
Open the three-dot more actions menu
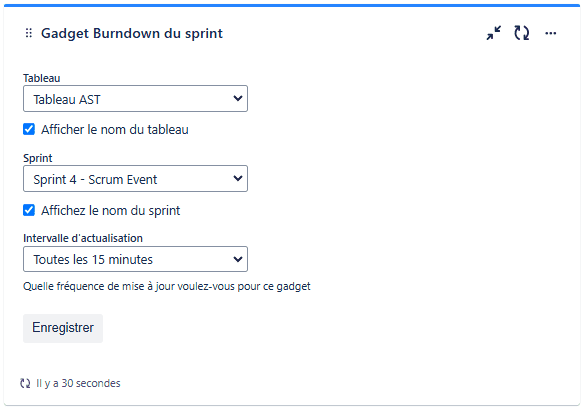pos(551,33)
